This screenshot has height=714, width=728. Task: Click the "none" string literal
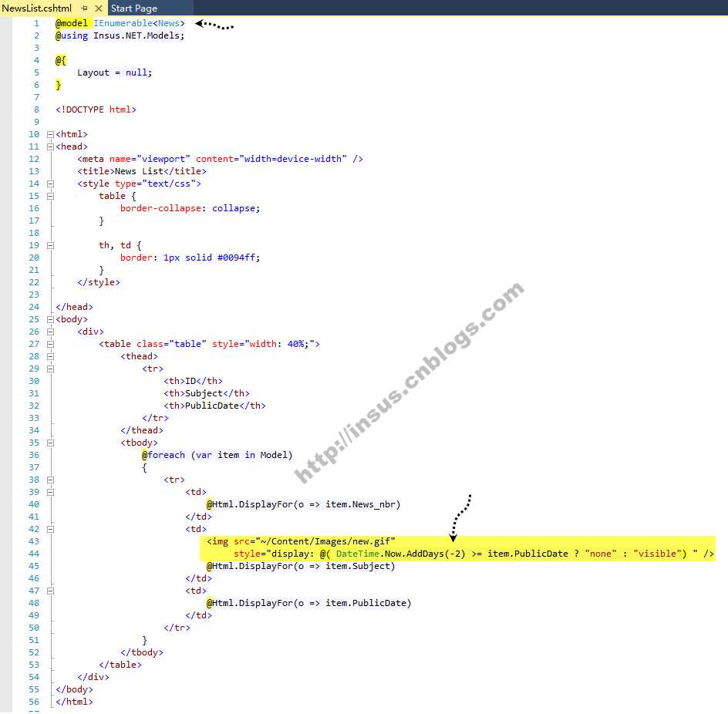[601, 554]
